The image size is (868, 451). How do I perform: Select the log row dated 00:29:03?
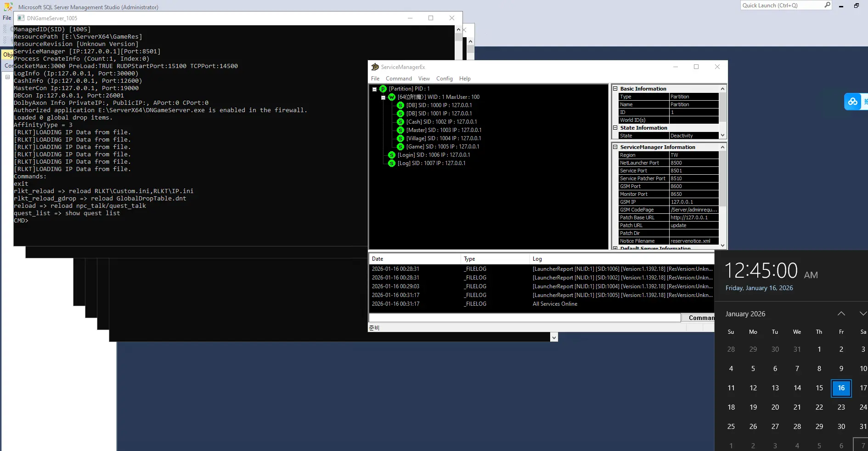(x=541, y=286)
